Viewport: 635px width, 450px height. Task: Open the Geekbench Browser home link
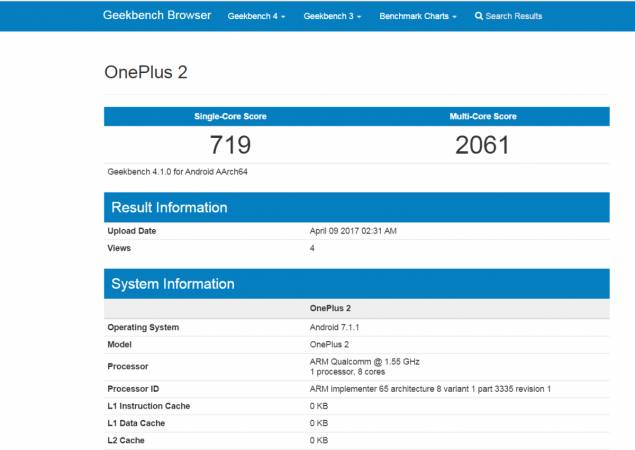point(157,15)
